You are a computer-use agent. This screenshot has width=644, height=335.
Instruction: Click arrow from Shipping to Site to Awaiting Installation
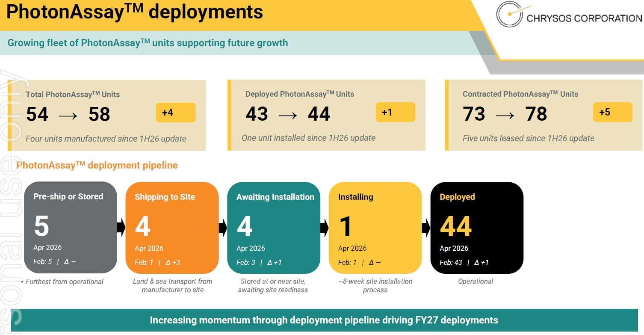(x=223, y=228)
